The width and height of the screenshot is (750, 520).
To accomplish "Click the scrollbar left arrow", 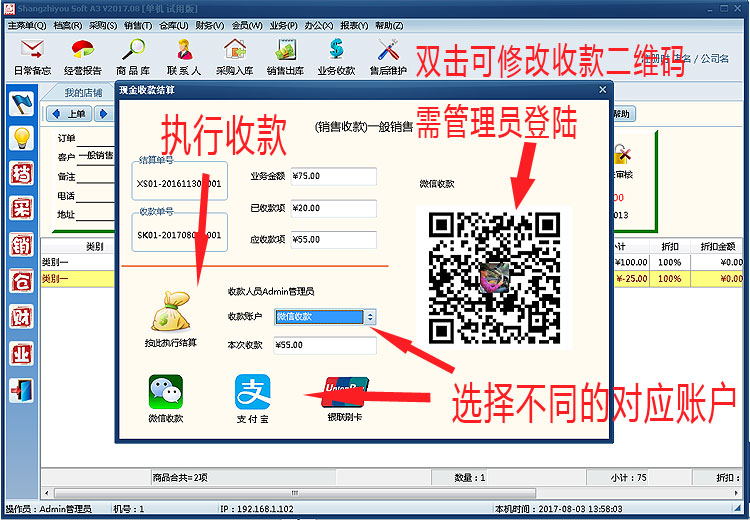I will [46, 493].
